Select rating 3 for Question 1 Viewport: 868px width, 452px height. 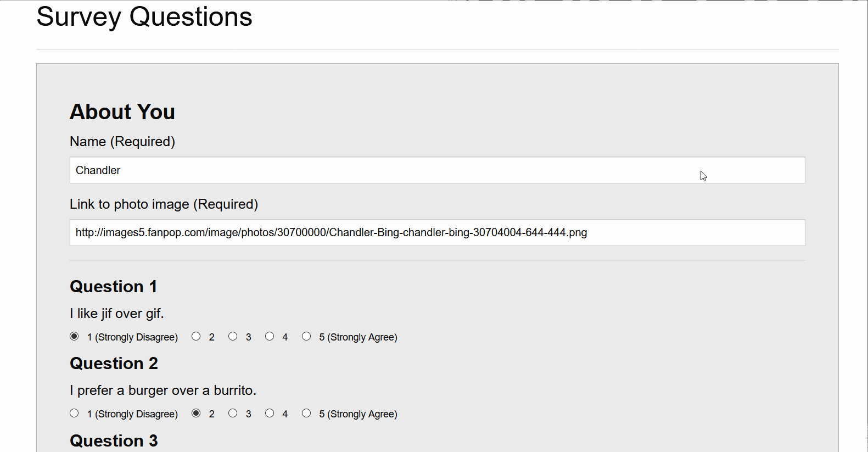click(x=233, y=336)
